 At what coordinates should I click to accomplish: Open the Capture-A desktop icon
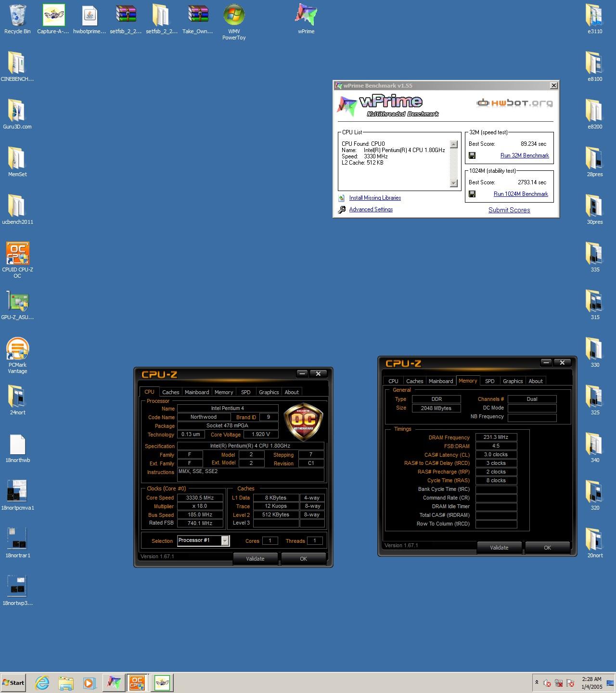point(53,19)
